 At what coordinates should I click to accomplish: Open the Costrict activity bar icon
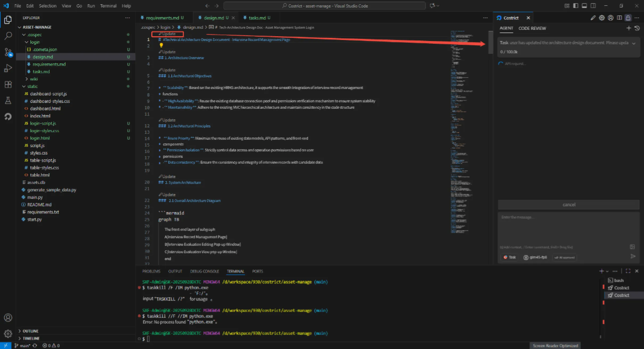(x=8, y=116)
